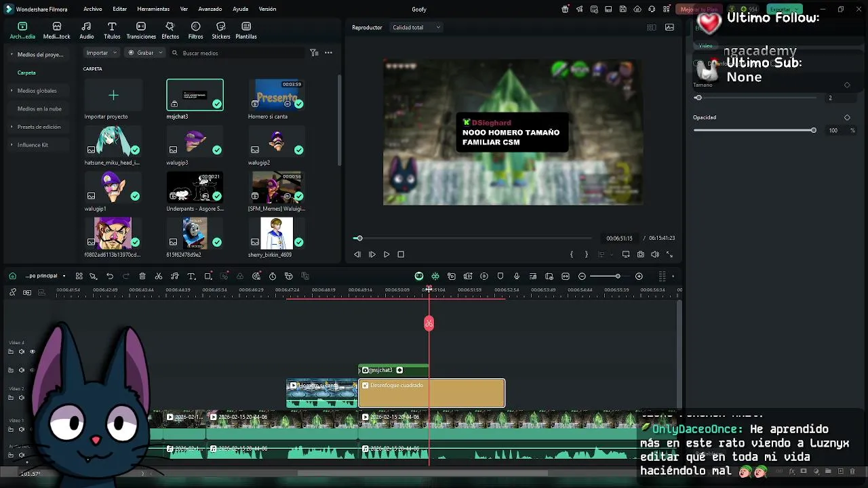Screen dimensions: 868x488
Task: Select the msjchat3 clip in timeline
Action: point(393,370)
